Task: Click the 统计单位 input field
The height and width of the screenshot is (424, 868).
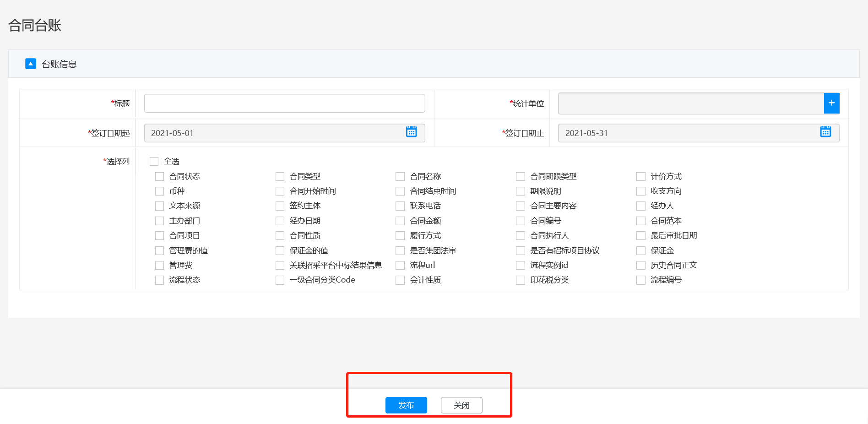Action: (690, 103)
